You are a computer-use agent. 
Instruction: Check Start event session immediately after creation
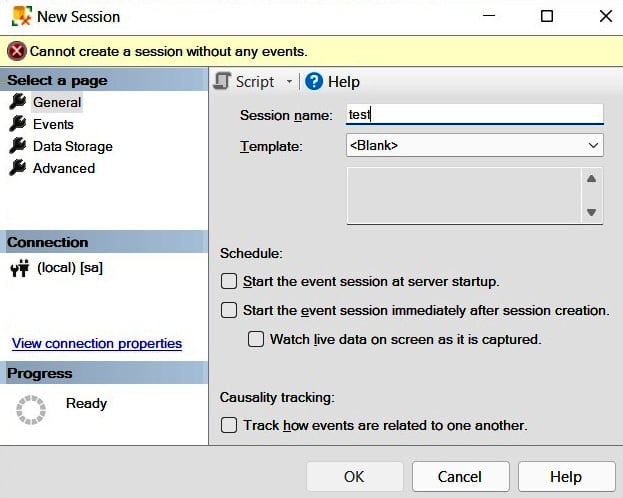point(229,310)
